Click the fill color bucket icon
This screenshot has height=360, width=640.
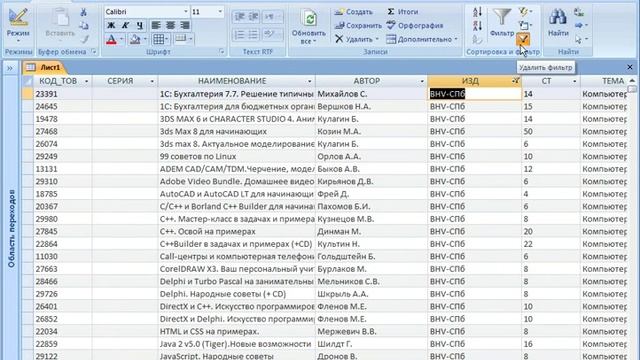pos(135,40)
